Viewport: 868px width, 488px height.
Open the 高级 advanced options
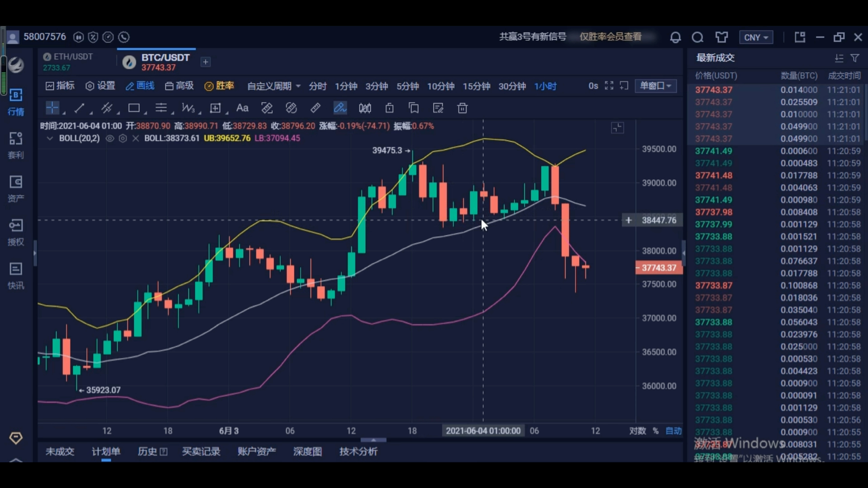179,86
